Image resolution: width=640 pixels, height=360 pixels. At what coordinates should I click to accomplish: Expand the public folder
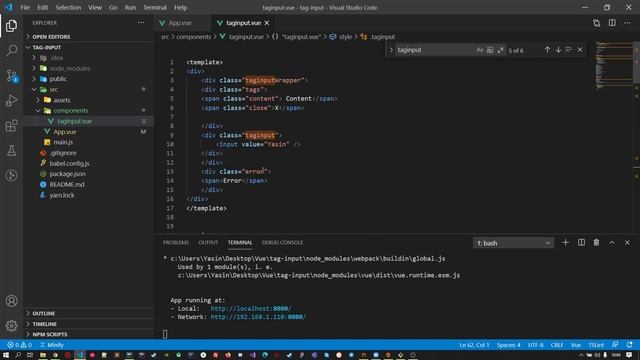(x=58, y=79)
